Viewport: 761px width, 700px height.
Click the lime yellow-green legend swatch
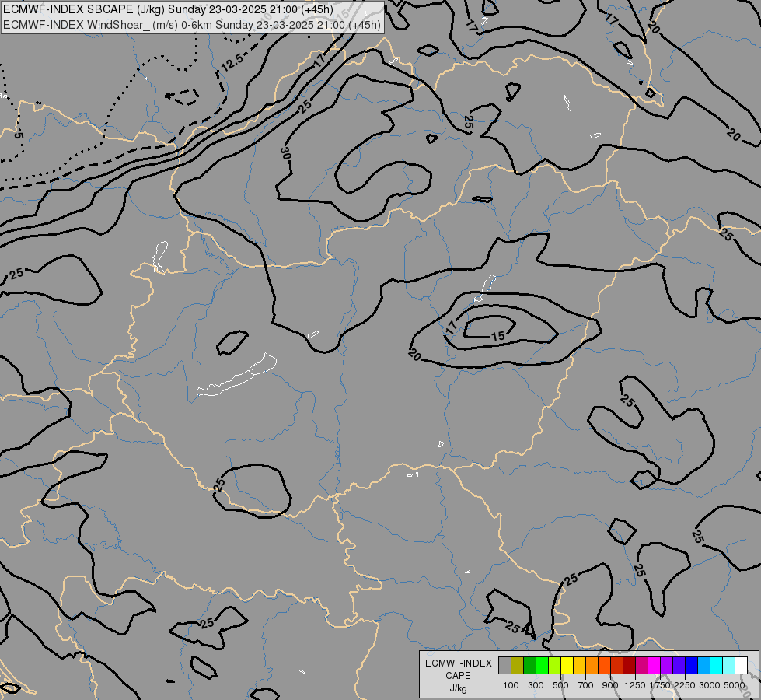tap(555, 665)
